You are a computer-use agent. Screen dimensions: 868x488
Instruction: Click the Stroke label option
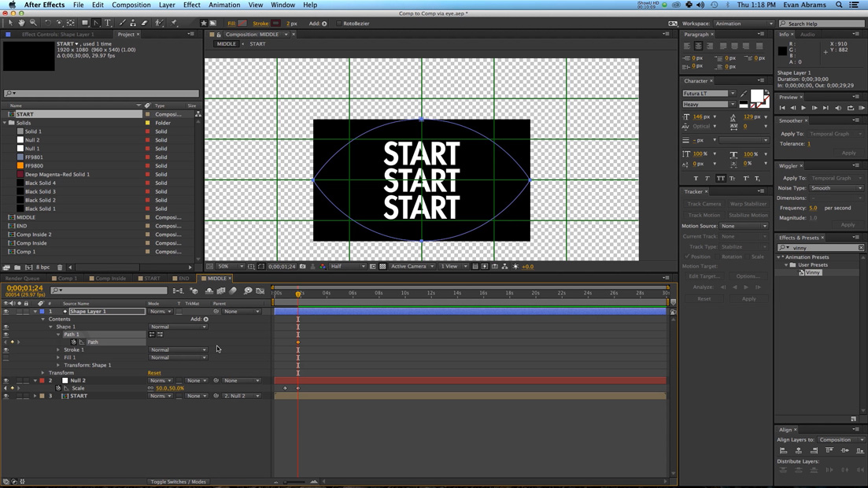coord(260,24)
